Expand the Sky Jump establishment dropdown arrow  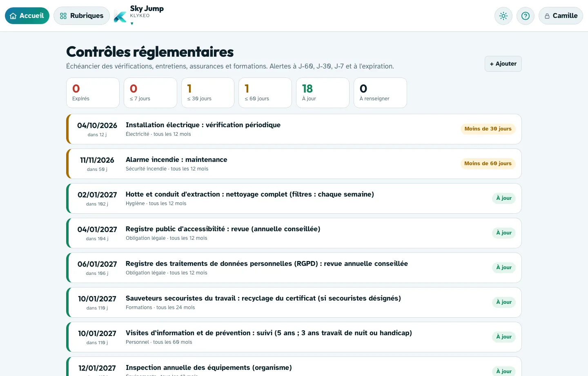(132, 24)
